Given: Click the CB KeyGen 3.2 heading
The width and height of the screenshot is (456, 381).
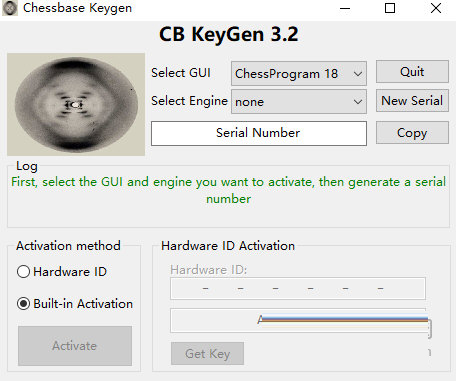Looking at the screenshot, I should point(229,34).
